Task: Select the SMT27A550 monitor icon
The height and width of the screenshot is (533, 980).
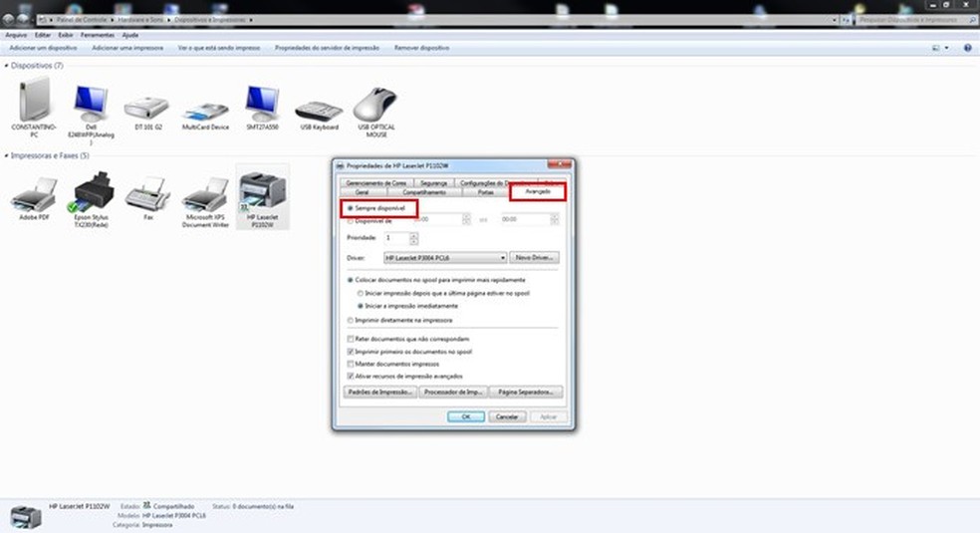Action: 262,103
